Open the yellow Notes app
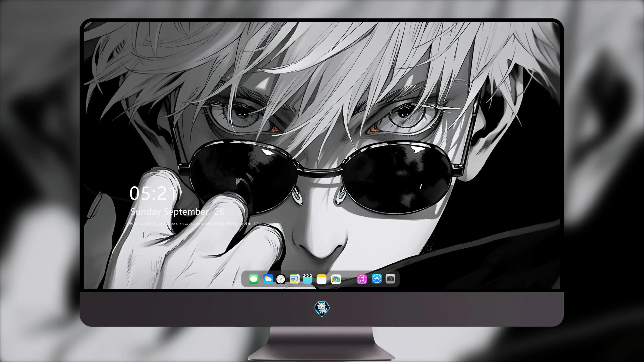 (321, 279)
